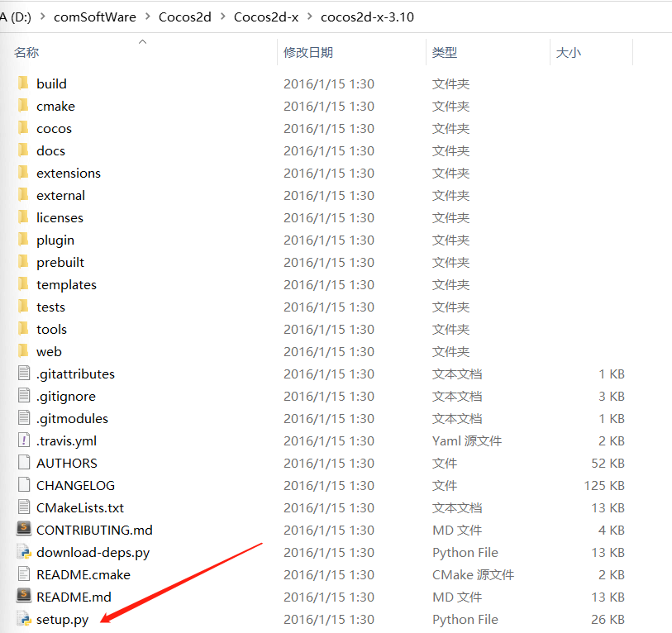The height and width of the screenshot is (633, 672).
Task: Select the plugin folder icon
Action: 24,239
